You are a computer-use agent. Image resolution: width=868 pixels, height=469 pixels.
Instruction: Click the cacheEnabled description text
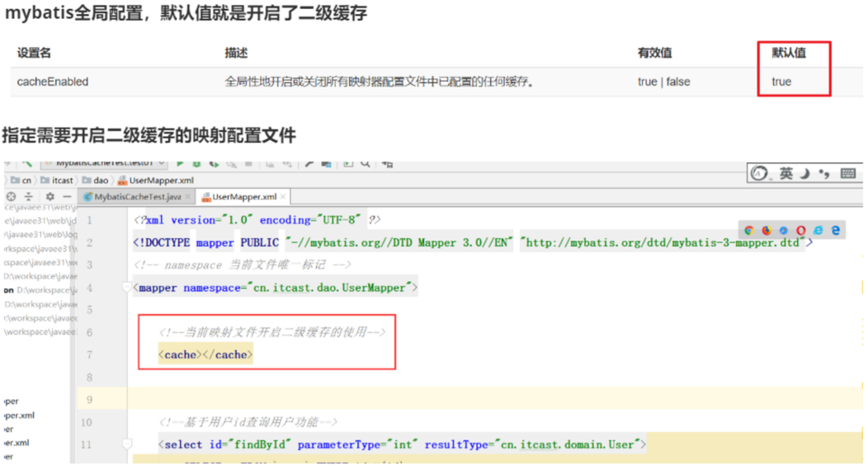380,82
